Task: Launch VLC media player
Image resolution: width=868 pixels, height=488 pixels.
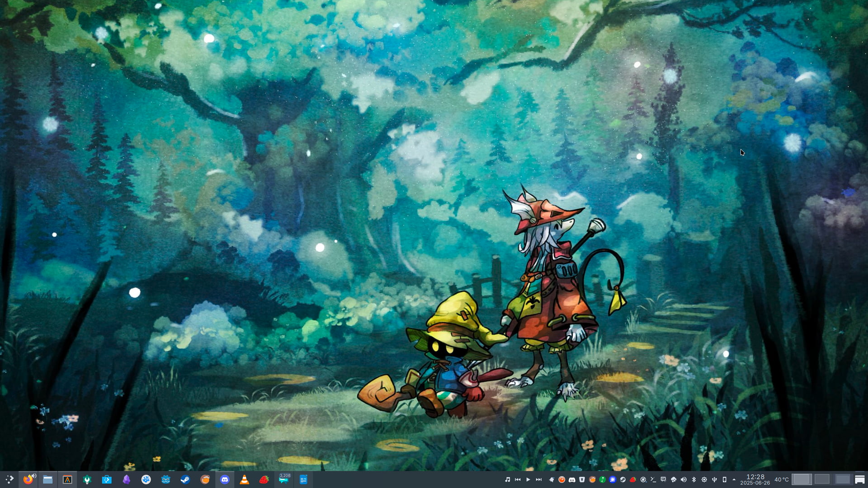Action: click(244, 479)
